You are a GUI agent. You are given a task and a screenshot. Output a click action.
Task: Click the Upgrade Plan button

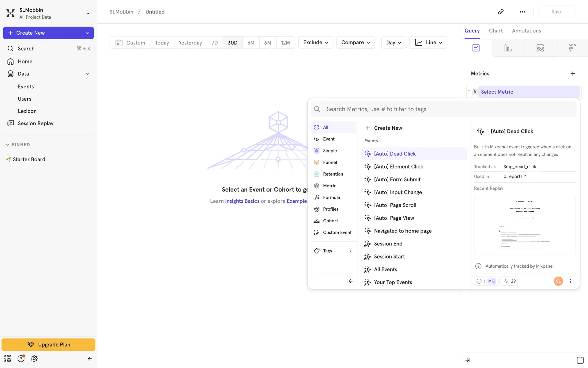(48, 344)
